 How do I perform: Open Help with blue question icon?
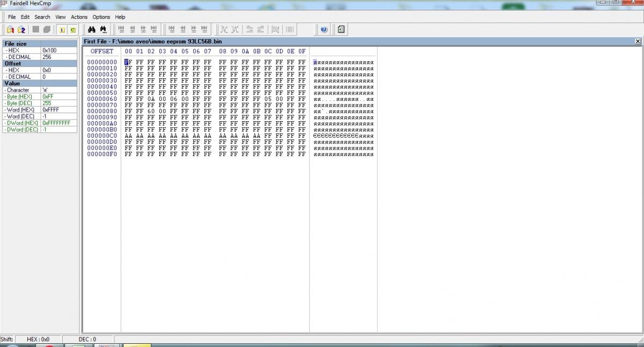coord(324,29)
